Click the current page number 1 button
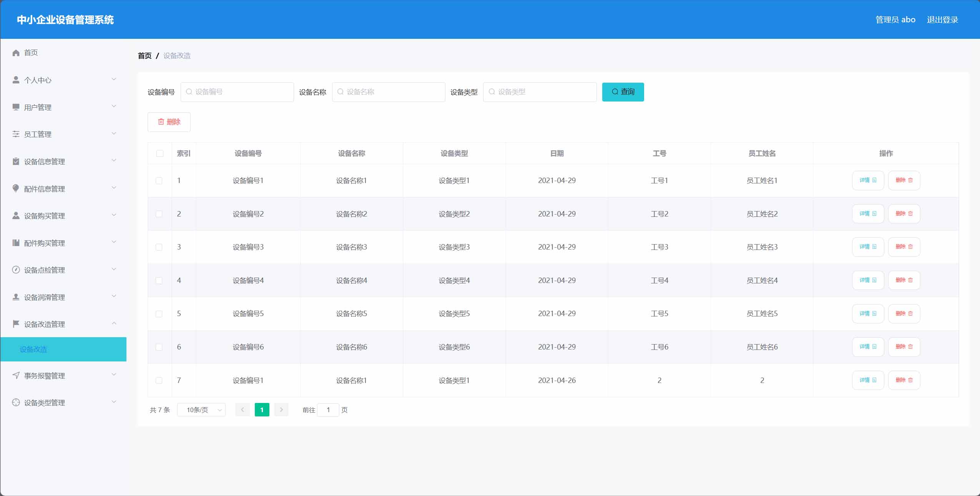This screenshot has height=496, width=980. click(x=262, y=410)
